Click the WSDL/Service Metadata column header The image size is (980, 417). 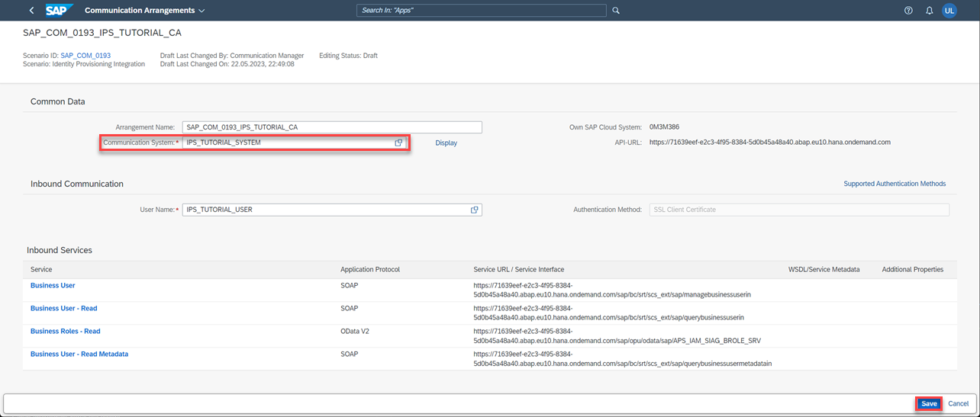(824, 269)
